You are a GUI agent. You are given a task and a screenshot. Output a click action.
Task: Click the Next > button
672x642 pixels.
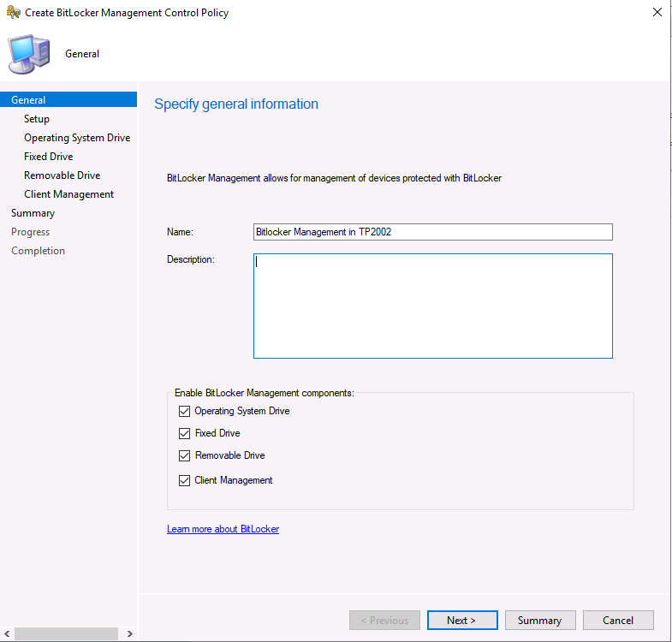pyautogui.click(x=462, y=620)
